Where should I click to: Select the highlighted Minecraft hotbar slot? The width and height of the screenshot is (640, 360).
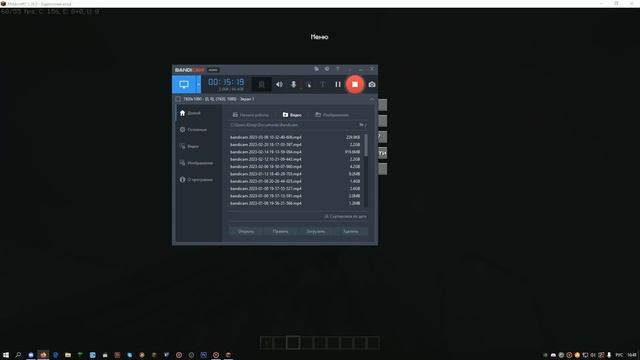tap(293, 342)
